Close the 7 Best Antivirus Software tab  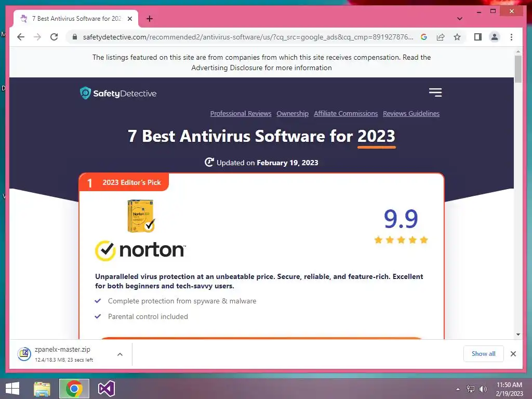click(x=129, y=19)
